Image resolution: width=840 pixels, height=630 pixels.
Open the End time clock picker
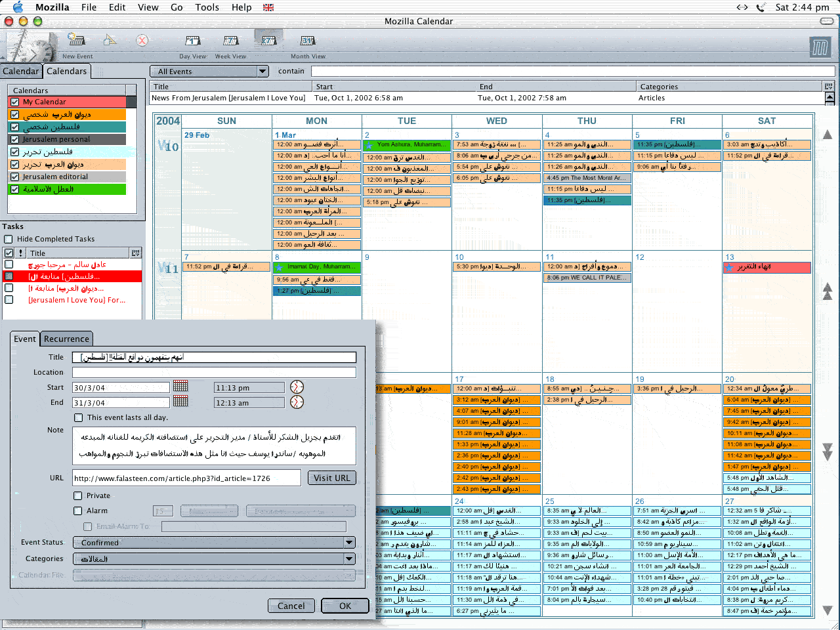pyautogui.click(x=297, y=402)
